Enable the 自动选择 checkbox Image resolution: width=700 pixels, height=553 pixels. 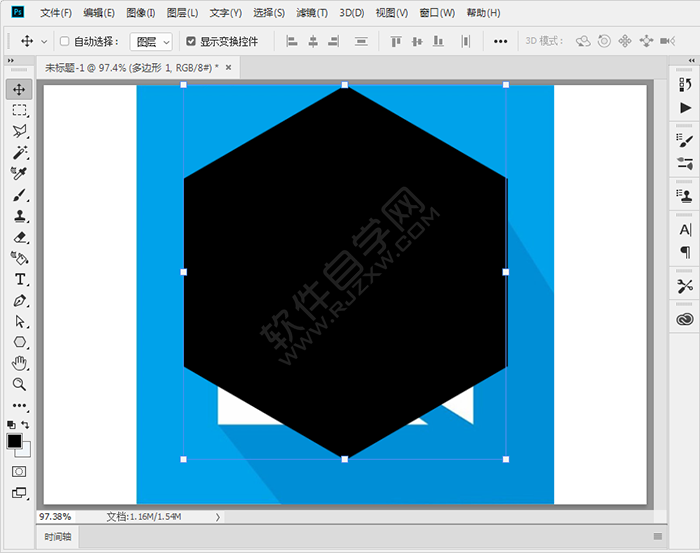65,42
